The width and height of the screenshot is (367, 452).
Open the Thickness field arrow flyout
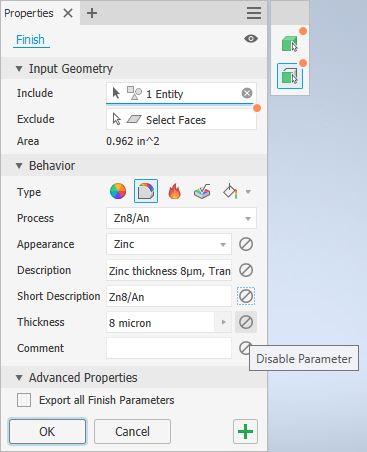click(223, 322)
